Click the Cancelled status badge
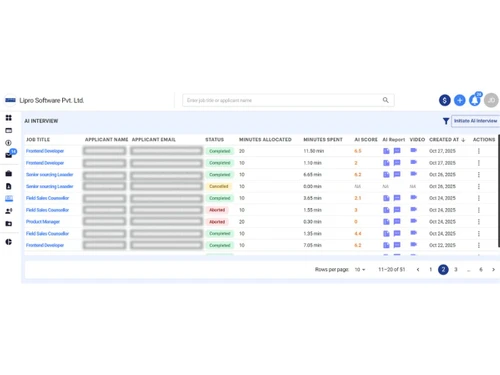 coord(219,186)
